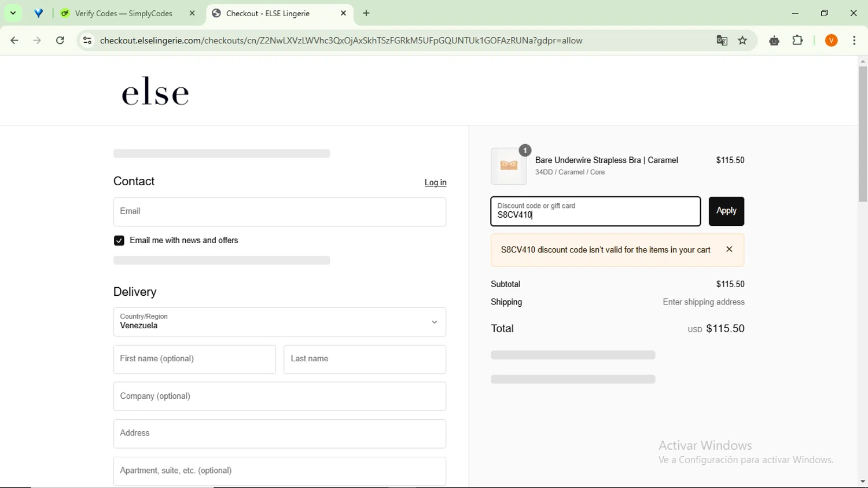Image resolution: width=868 pixels, height=488 pixels.
Task: Follow the Log in link
Action: pyautogui.click(x=435, y=182)
